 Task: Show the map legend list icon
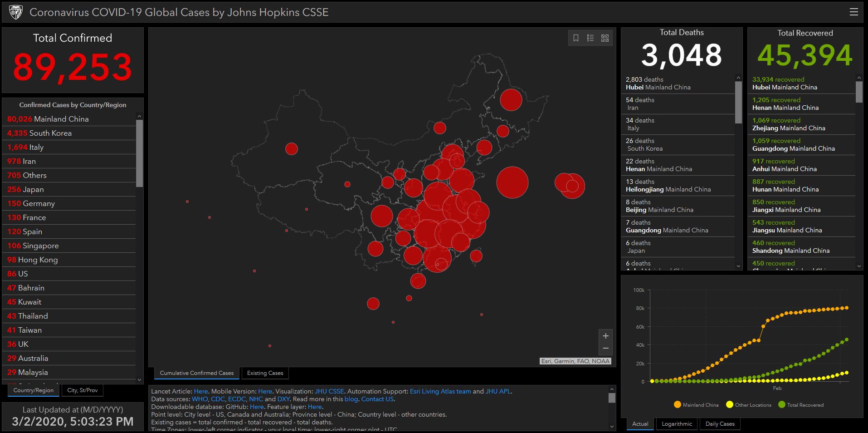tap(590, 38)
